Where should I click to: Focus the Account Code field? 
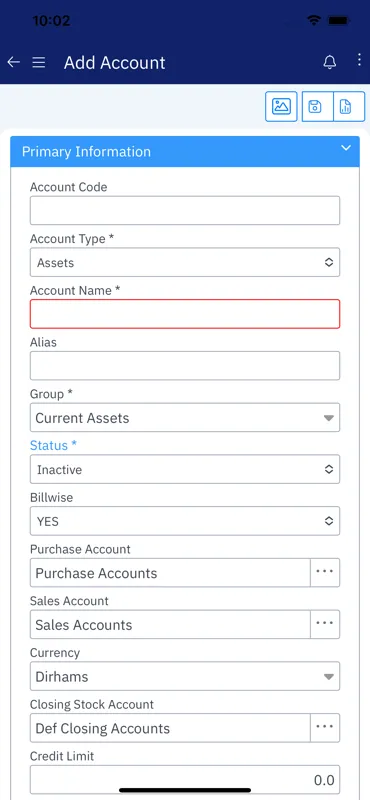[x=185, y=211]
